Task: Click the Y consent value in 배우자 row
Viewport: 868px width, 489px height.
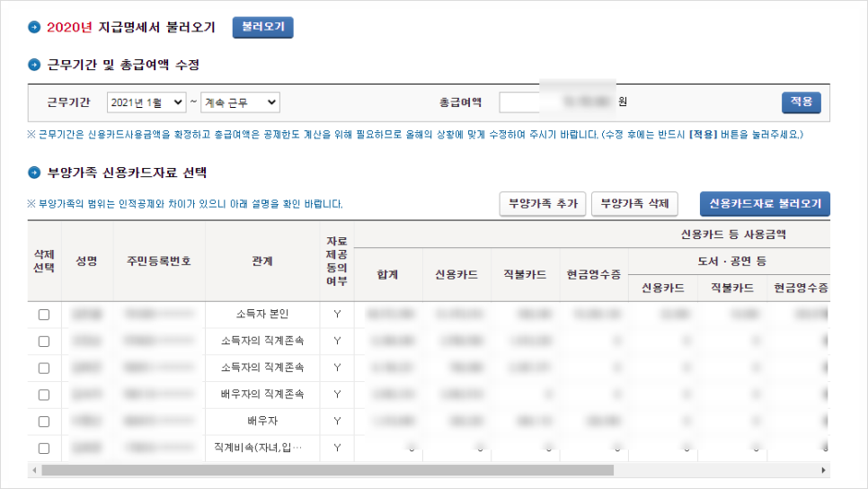Action: pos(337,422)
